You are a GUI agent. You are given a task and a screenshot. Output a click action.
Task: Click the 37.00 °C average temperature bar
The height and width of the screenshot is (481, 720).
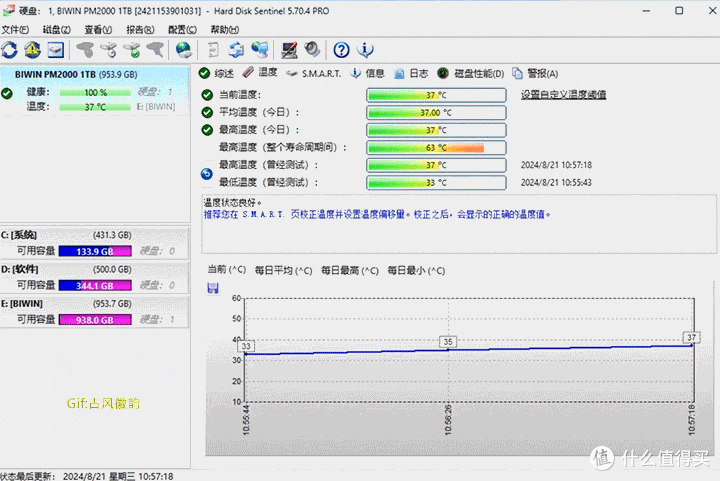click(x=436, y=112)
